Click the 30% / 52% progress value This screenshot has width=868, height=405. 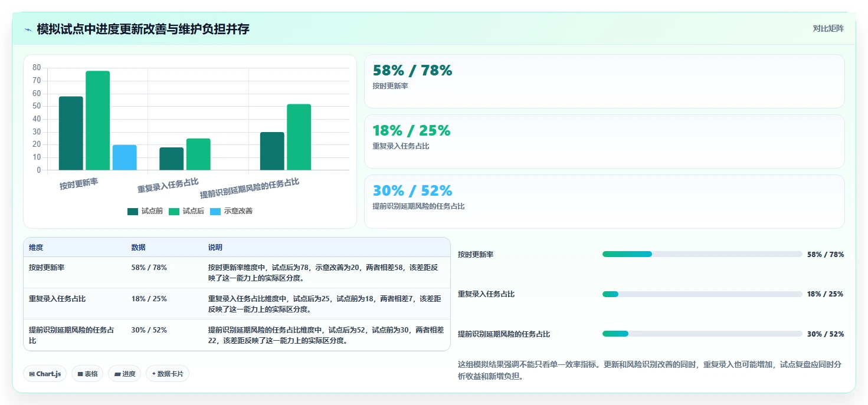click(826, 334)
